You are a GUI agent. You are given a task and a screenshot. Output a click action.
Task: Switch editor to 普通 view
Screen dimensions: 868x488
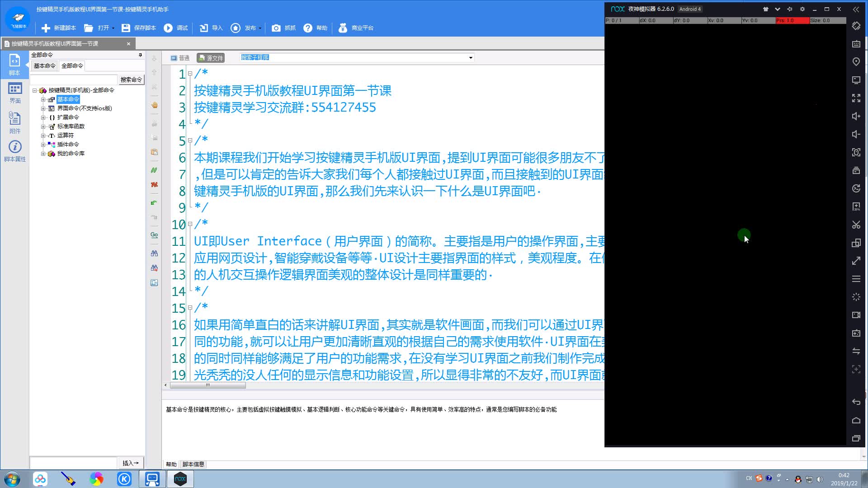[x=180, y=58]
